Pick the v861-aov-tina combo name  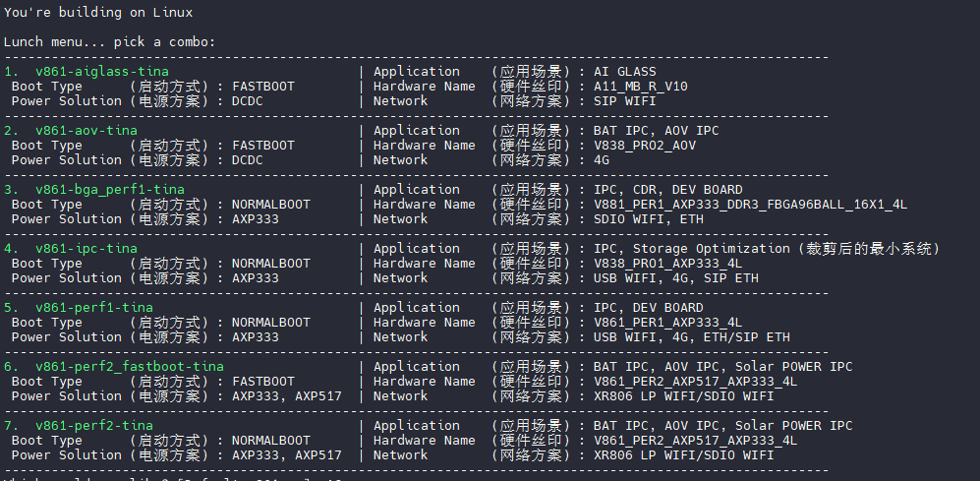(86, 131)
